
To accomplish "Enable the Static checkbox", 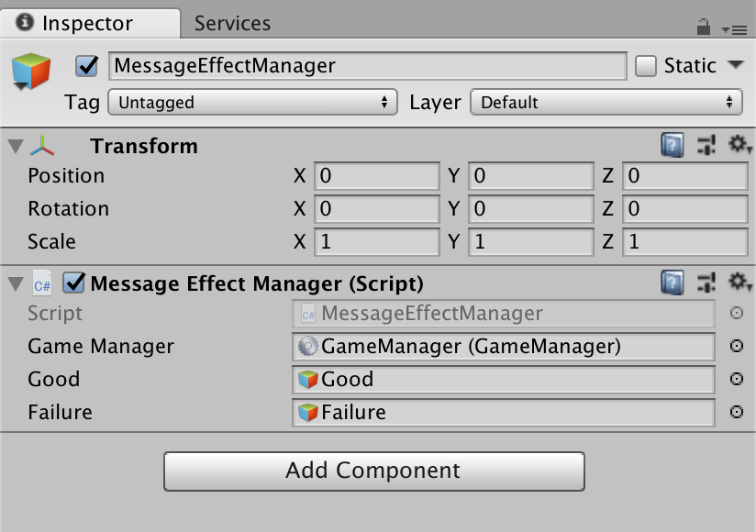I will click(646, 66).
